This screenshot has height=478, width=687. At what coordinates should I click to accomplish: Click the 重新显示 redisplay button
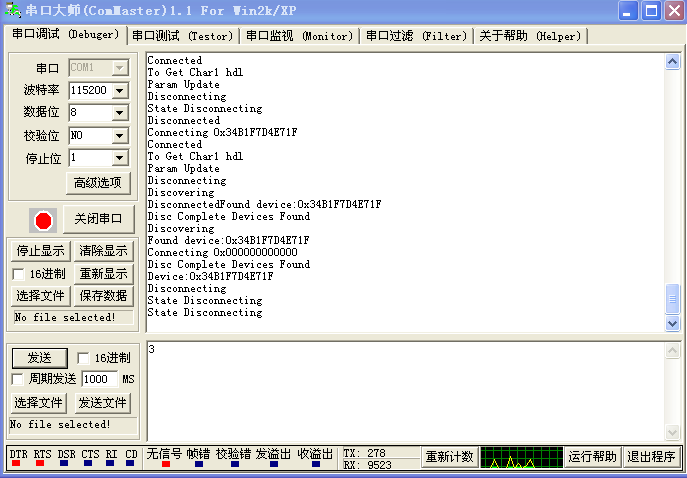point(103,274)
